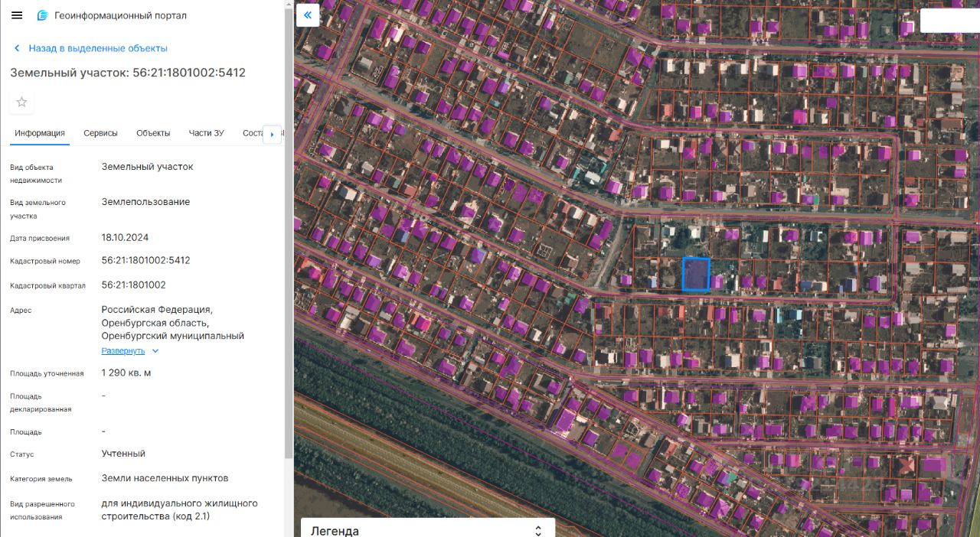
Task: Click the Статус label
Action: pos(22,454)
